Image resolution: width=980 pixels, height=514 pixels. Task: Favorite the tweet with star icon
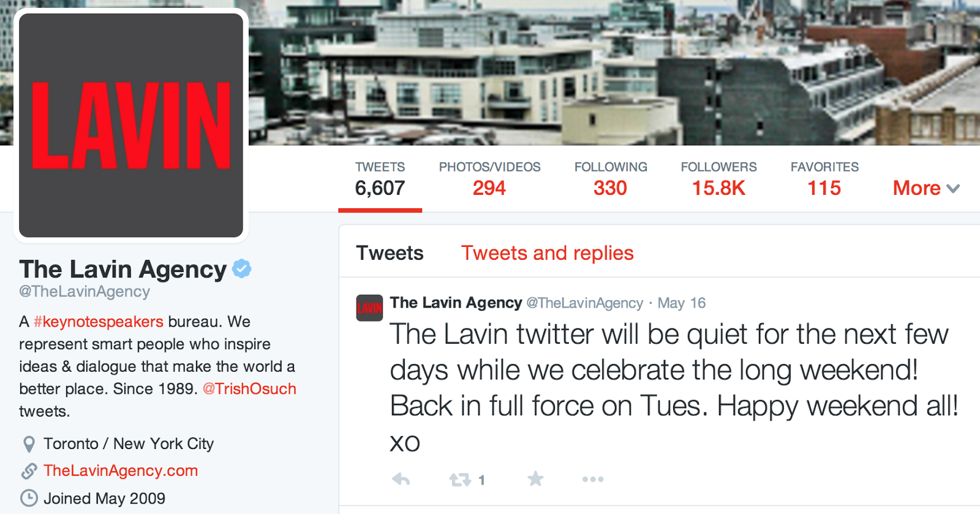click(x=535, y=478)
